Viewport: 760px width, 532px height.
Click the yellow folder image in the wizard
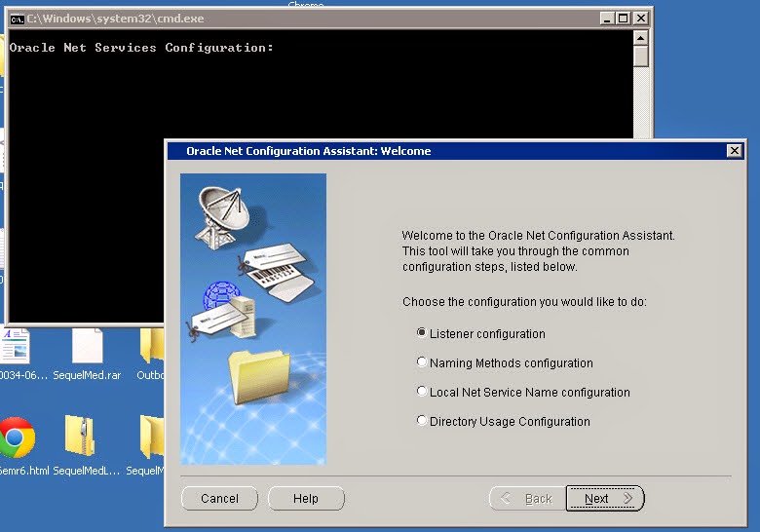(260, 376)
